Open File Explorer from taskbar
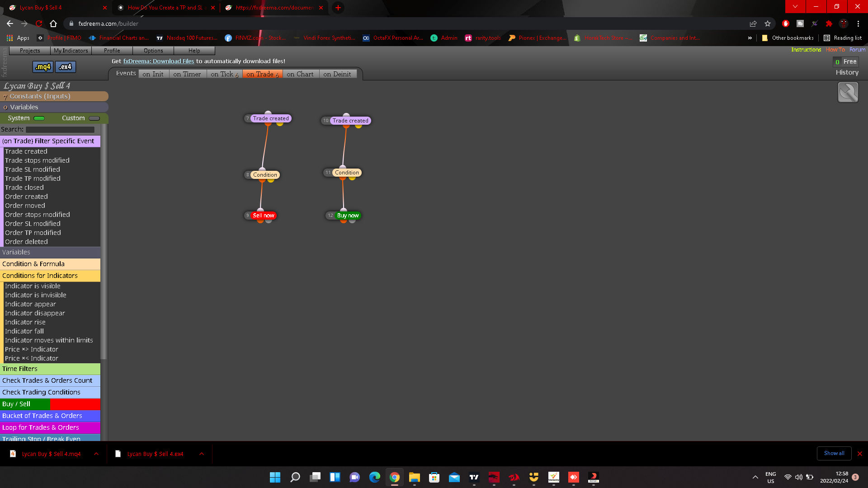 (415, 477)
